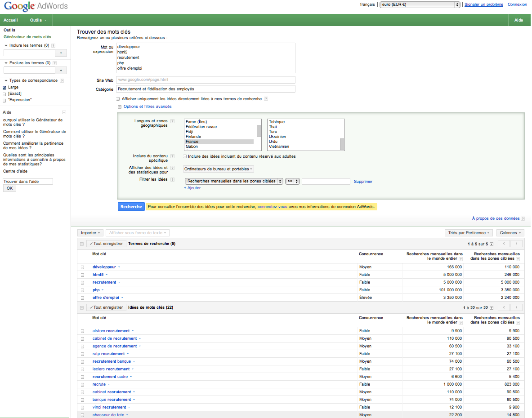Viewport: 532px width, 418px height.
Task: Go to the Accueil tab
Action: click(11, 20)
